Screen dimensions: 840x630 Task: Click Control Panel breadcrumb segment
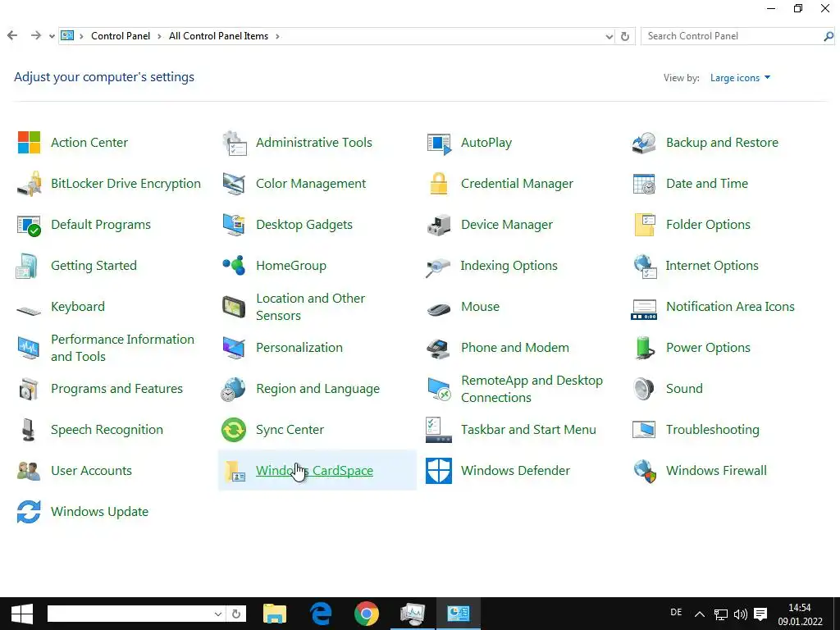121,36
